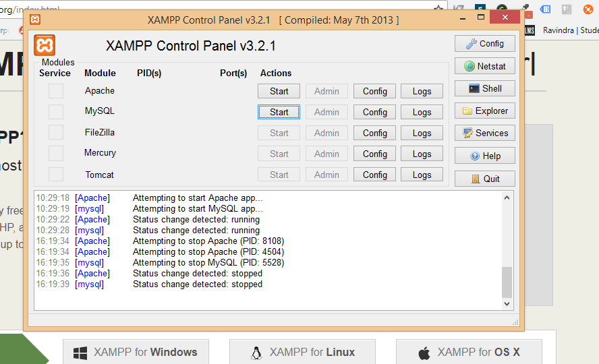Click the Windows logo on download button

point(80,353)
